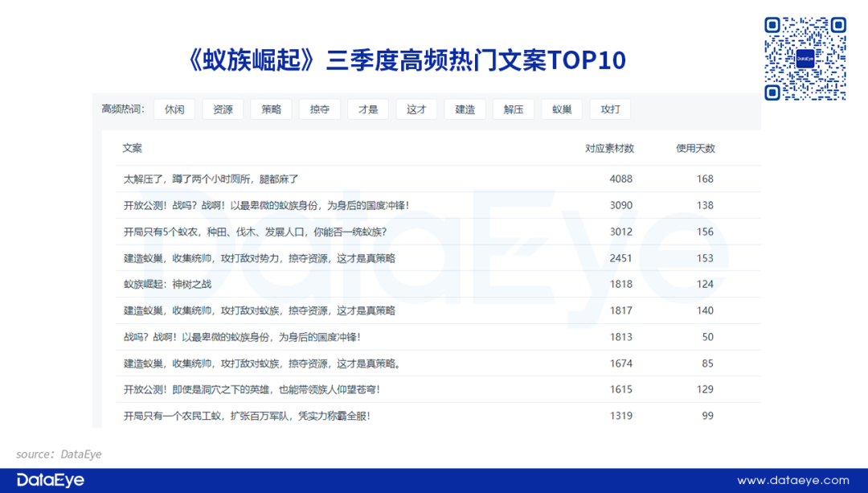Select the 休闲 keyword tag
This screenshot has height=493, width=868.
point(174,109)
